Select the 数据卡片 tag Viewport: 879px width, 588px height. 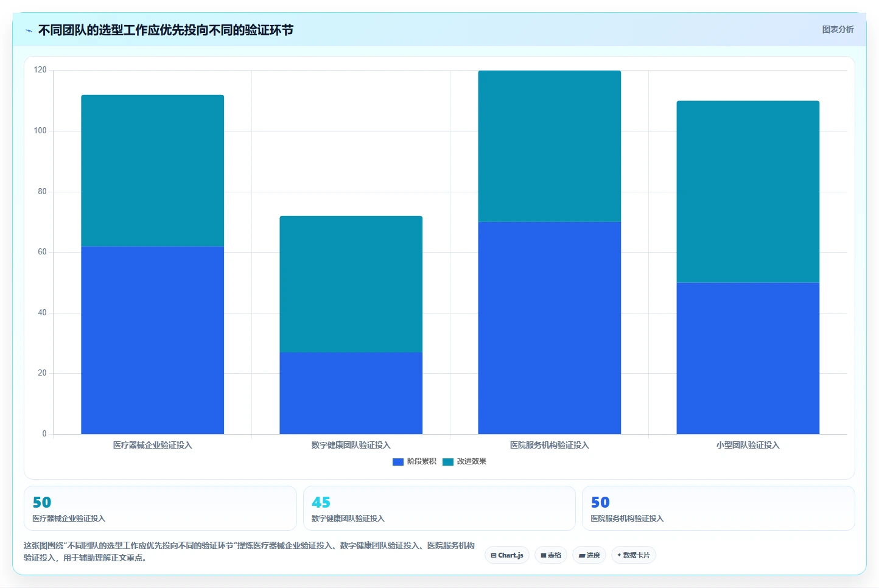pos(634,555)
